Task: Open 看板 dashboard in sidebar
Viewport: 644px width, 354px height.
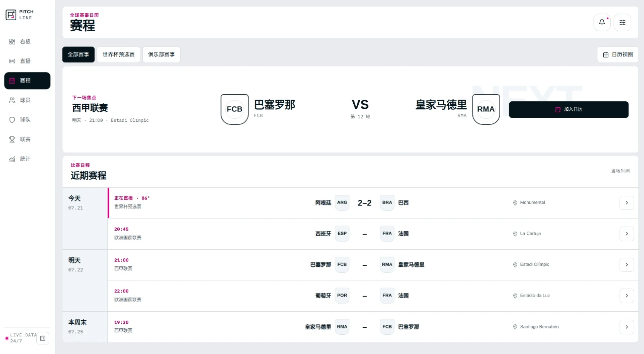Action: coord(27,41)
